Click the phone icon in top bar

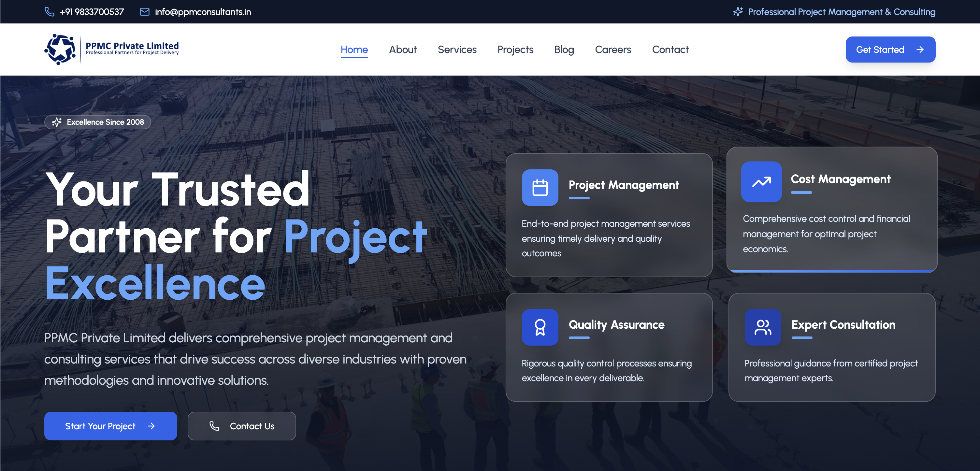coord(50,12)
